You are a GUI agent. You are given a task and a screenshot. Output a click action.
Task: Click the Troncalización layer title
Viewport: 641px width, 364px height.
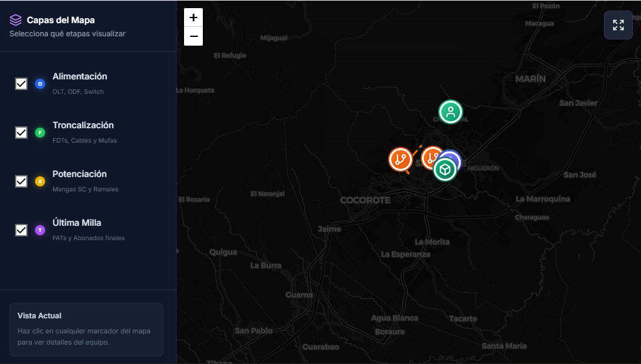(83, 125)
